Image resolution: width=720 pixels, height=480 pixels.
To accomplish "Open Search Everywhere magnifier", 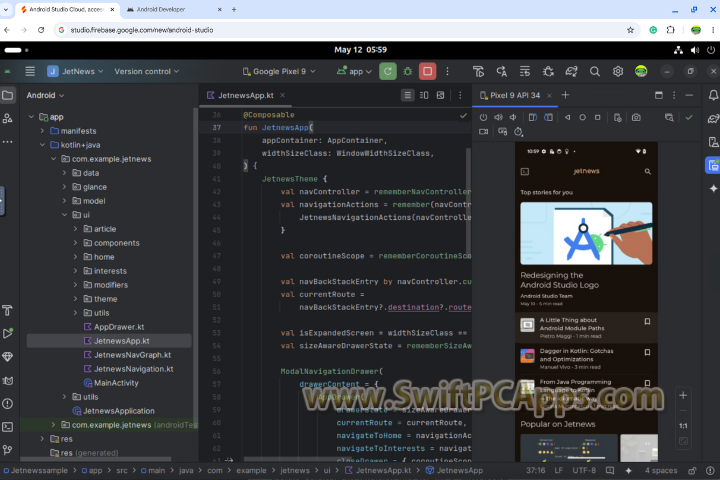I will pos(595,71).
